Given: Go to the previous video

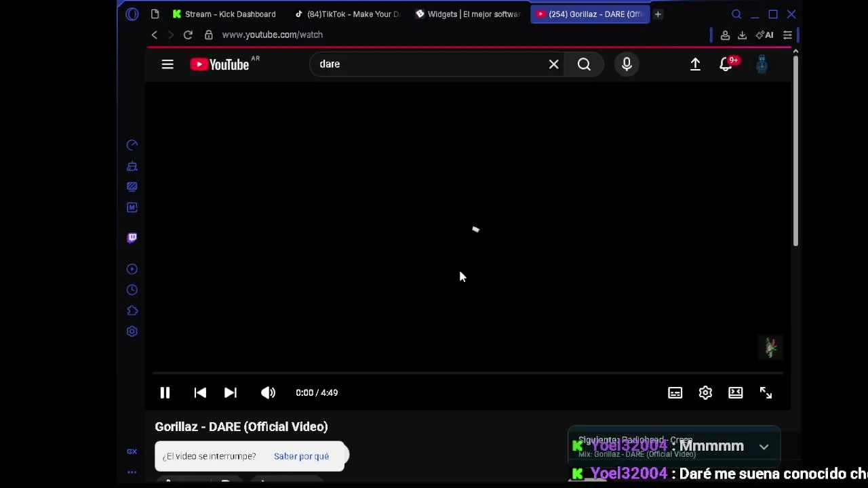Looking at the screenshot, I should pyautogui.click(x=200, y=392).
